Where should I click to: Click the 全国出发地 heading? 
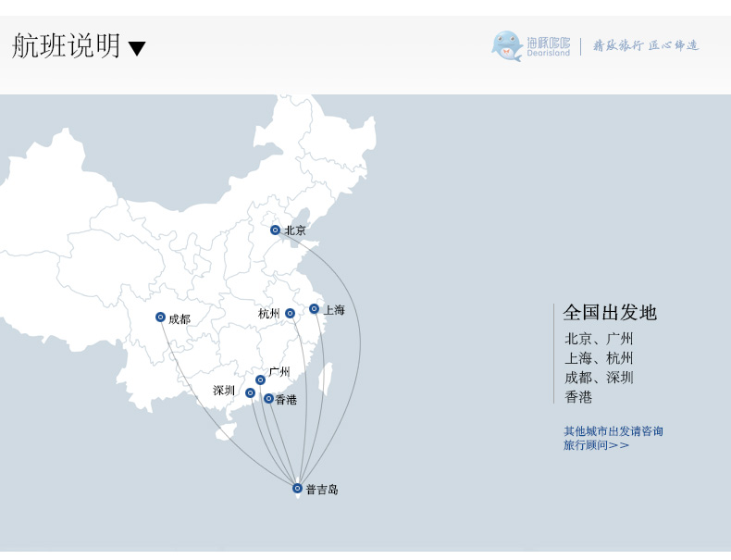610,313
